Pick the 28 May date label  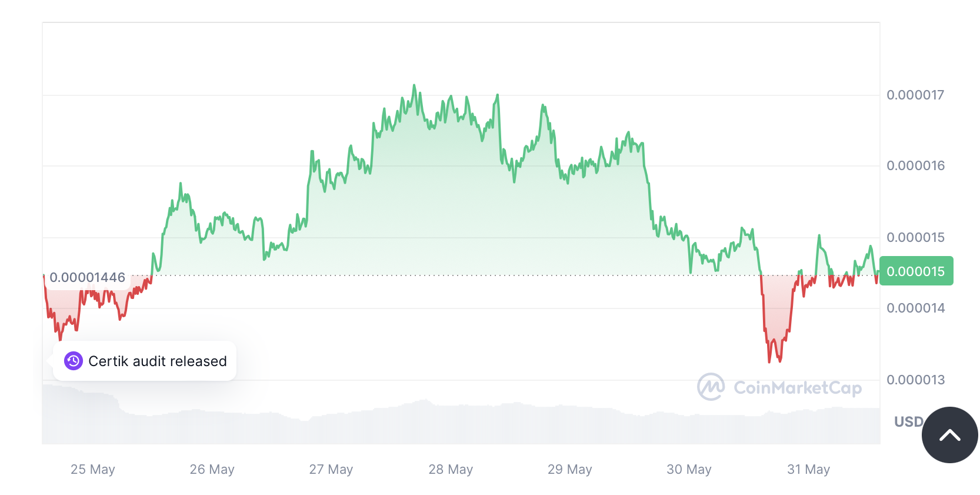[x=451, y=469]
